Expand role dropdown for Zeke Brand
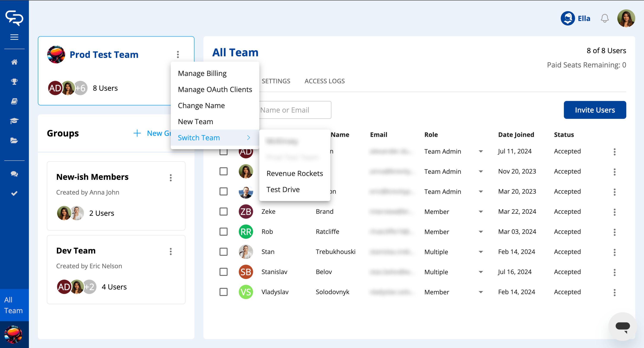Screen dimensions: 644x348 pyautogui.click(x=481, y=212)
